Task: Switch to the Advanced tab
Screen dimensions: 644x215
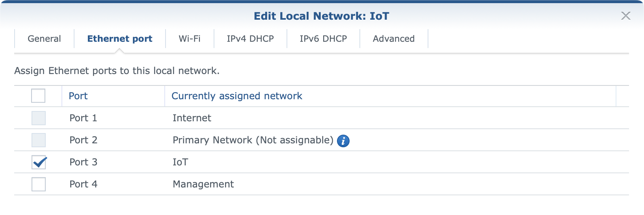Action: coord(394,39)
